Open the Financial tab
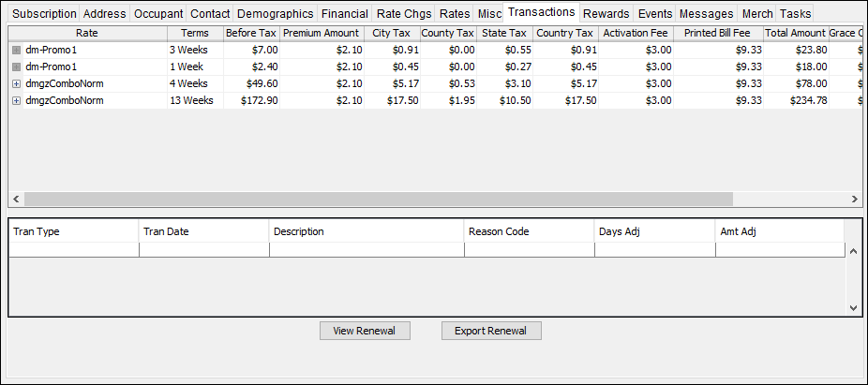 point(344,14)
